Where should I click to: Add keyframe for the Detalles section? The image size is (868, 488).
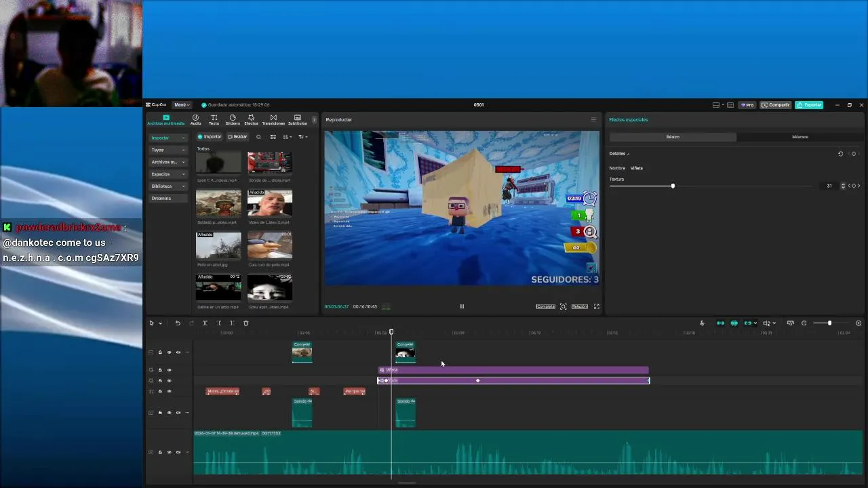pos(854,154)
